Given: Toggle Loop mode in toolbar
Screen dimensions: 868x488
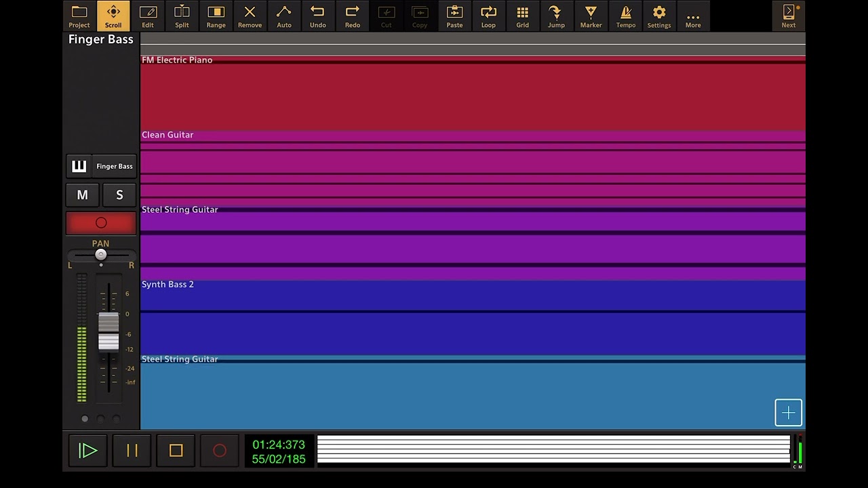Looking at the screenshot, I should pos(488,16).
